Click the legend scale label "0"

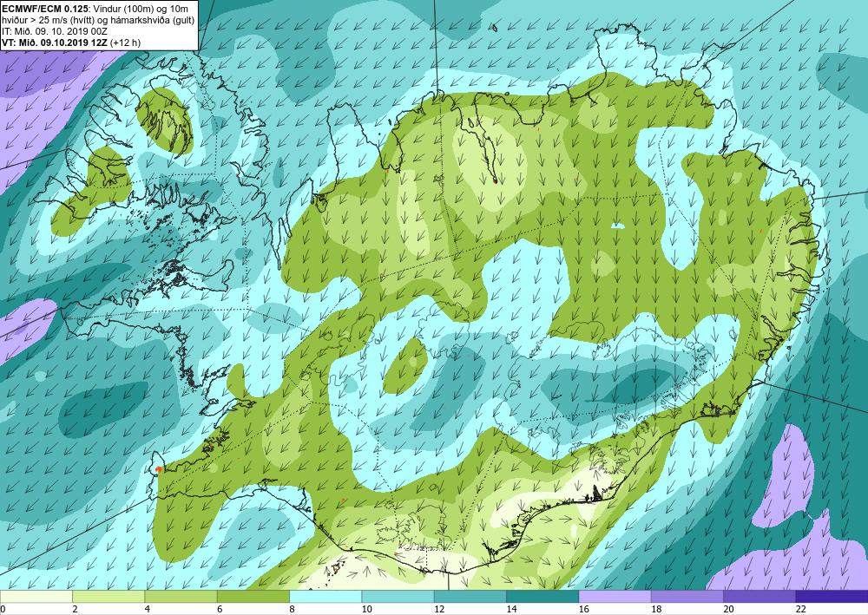[3, 609]
